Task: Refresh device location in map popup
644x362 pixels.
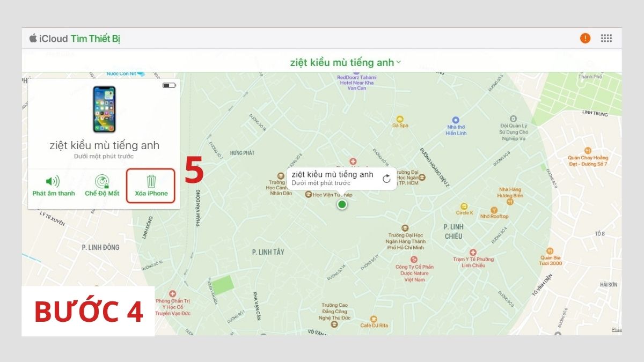Action: point(386,179)
